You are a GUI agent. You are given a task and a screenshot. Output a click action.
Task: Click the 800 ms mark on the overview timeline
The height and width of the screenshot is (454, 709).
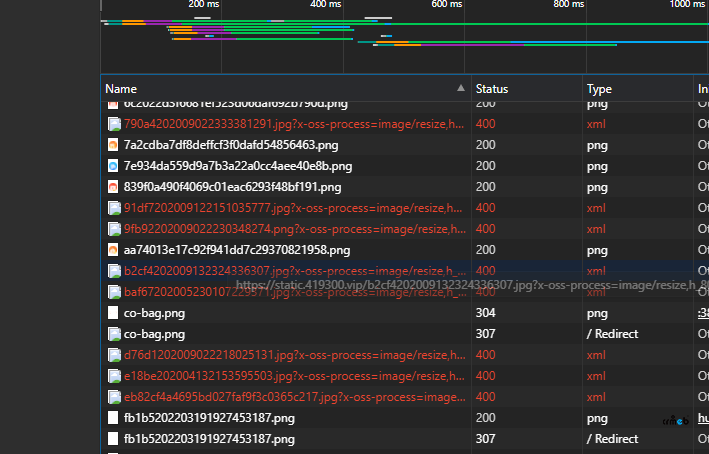coord(569,4)
